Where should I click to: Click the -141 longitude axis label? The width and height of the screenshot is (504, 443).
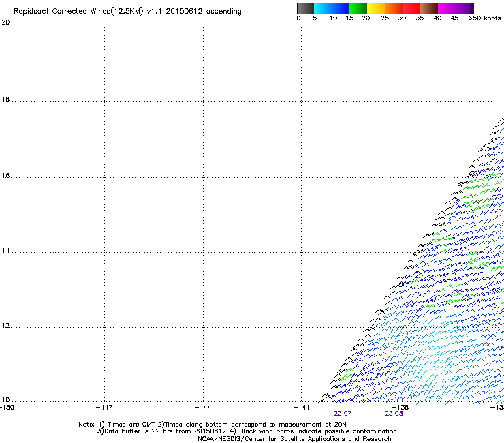click(301, 408)
